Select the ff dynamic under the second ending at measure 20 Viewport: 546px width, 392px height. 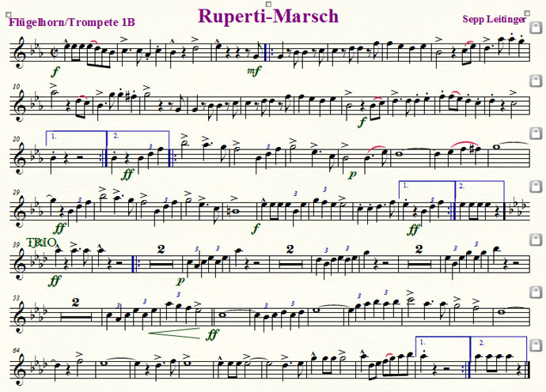point(127,174)
